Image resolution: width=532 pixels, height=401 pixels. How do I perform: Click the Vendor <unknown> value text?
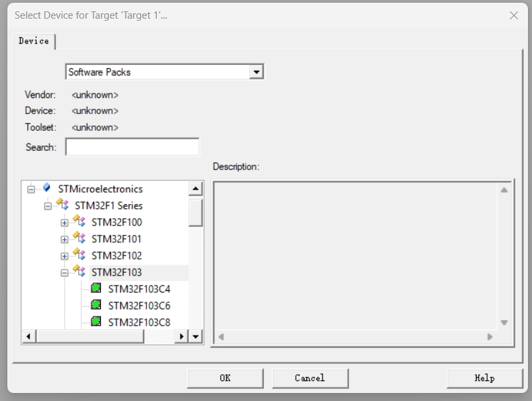[x=95, y=95]
